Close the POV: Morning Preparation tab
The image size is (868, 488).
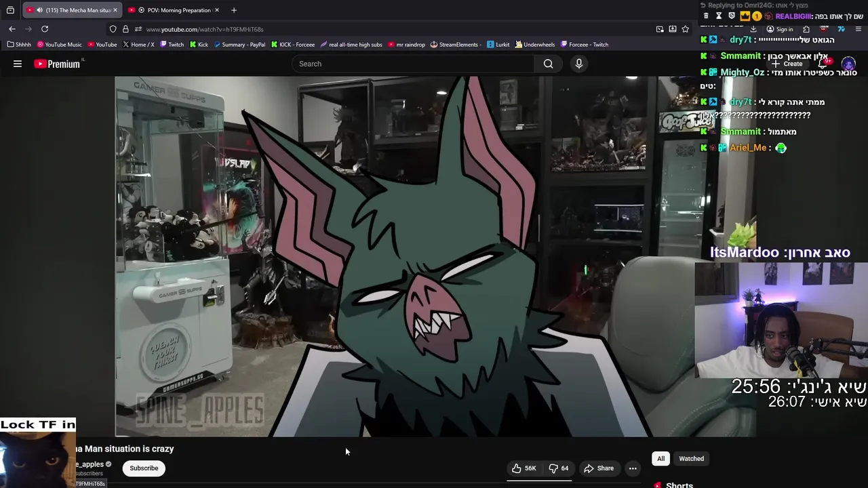(x=217, y=10)
